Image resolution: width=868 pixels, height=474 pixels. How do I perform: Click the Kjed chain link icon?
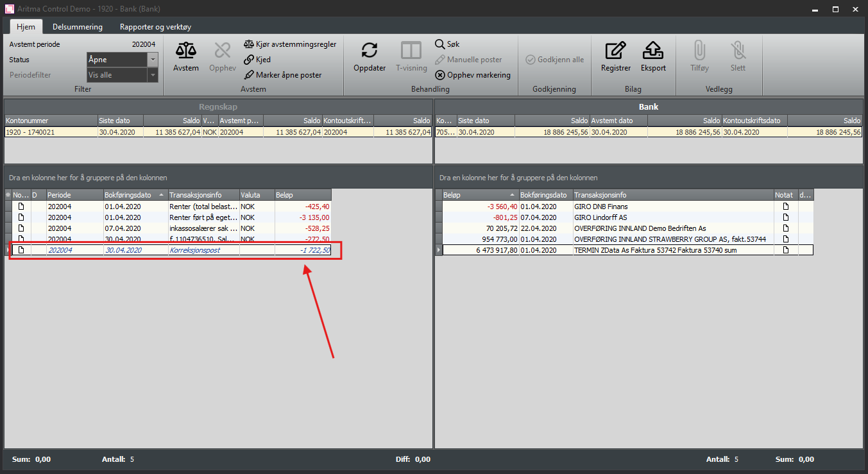coord(257,60)
